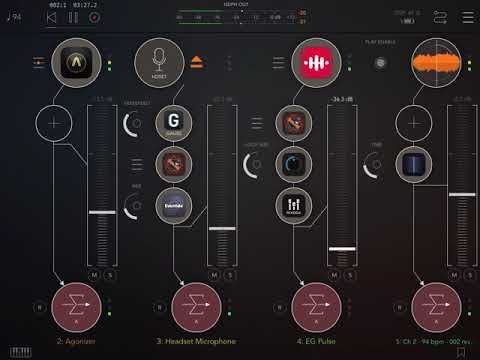Click the EG Pulse volume fader handle
Screen dimensions: 480x360
coord(342,249)
